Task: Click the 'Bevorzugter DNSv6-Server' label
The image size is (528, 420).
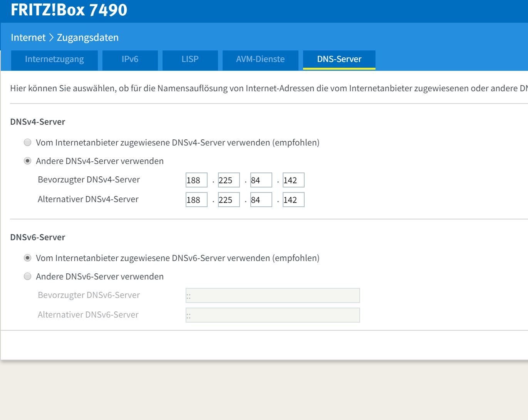Action: click(x=89, y=295)
